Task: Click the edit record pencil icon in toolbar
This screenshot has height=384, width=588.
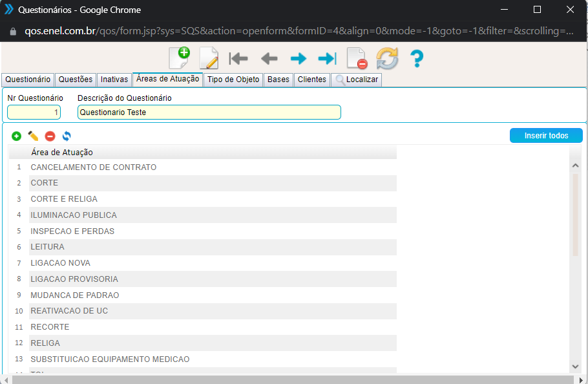Action: (209, 58)
